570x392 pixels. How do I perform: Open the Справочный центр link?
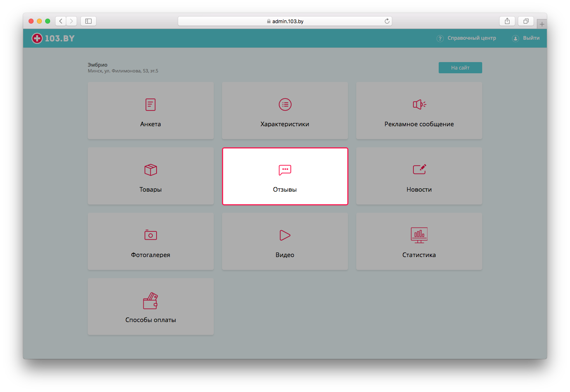click(x=471, y=38)
